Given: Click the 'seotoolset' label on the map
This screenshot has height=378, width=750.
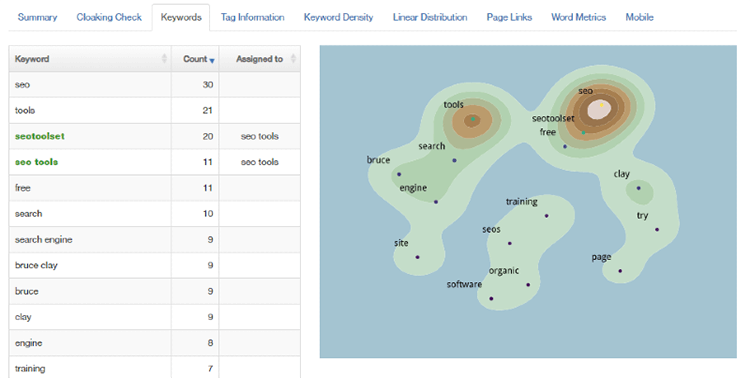Looking at the screenshot, I should [x=553, y=118].
